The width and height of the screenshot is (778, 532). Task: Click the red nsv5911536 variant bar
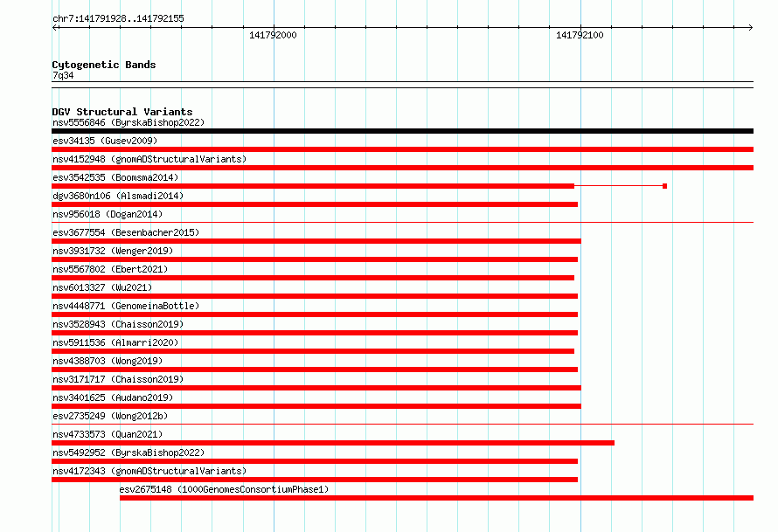click(x=313, y=351)
